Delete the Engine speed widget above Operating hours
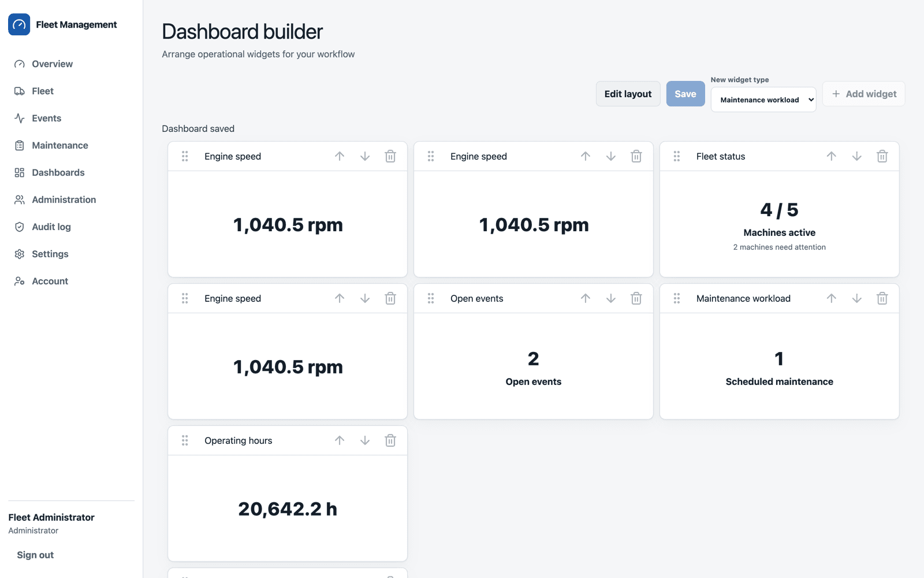924x578 pixels. (x=390, y=299)
